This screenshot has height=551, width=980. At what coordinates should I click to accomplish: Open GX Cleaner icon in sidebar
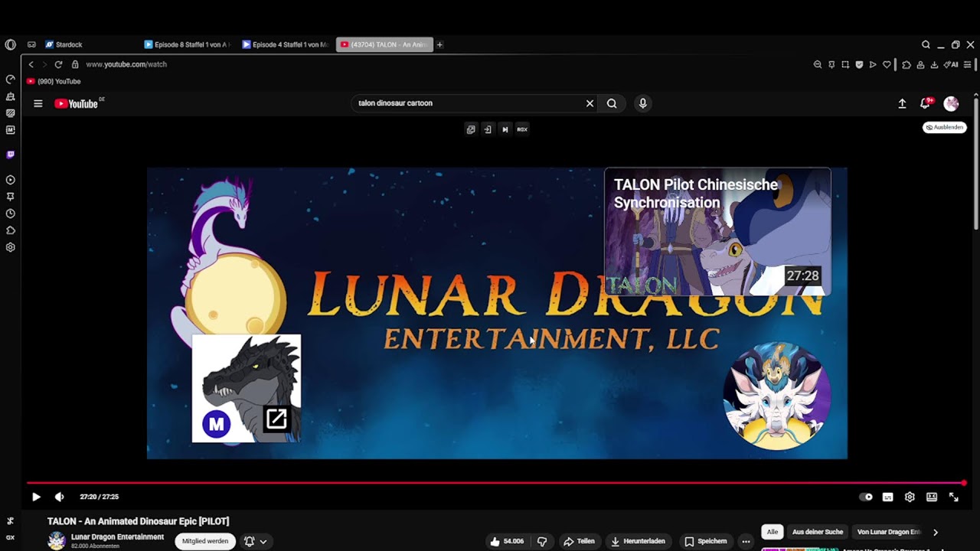coord(10,96)
